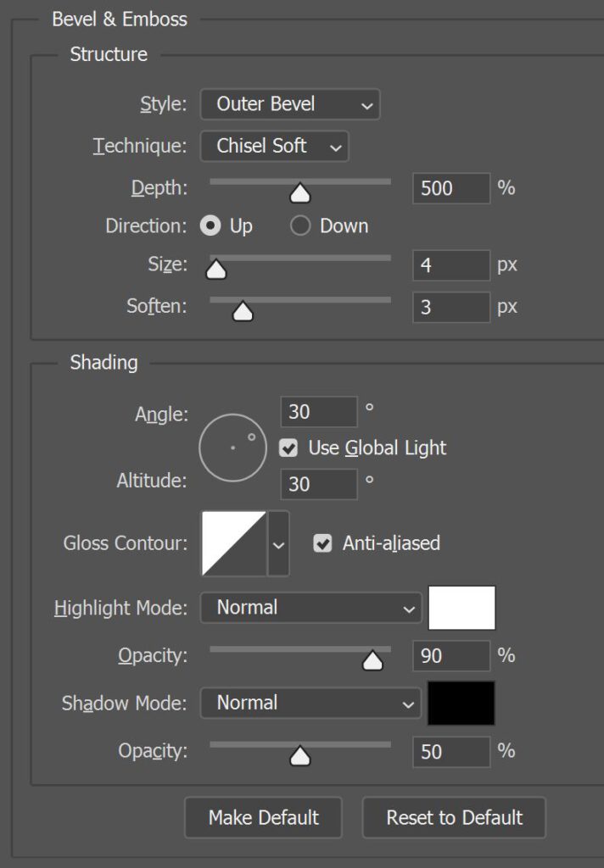Click the Make Default button
This screenshot has width=604, height=868.
pos(263,818)
